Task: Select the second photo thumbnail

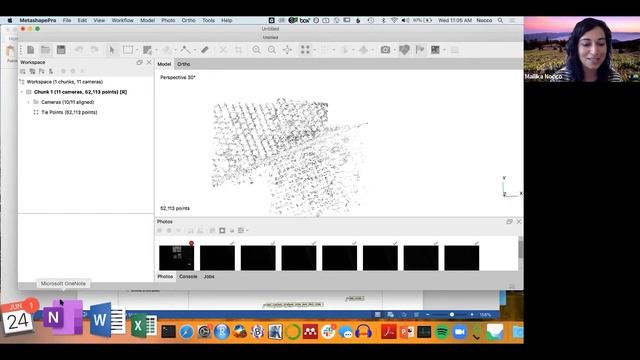Action: pyautogui.click(x=217, y=258)
